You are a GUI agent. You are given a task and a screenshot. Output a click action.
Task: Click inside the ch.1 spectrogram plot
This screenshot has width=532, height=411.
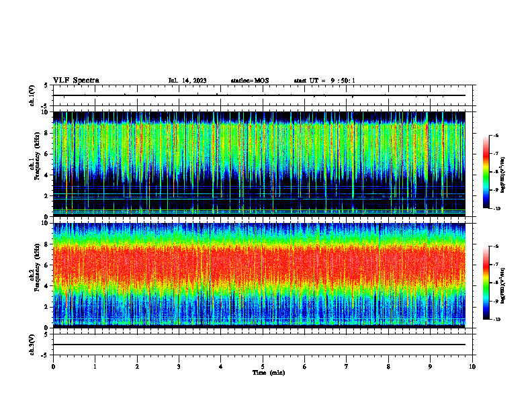tap(259, 164)
